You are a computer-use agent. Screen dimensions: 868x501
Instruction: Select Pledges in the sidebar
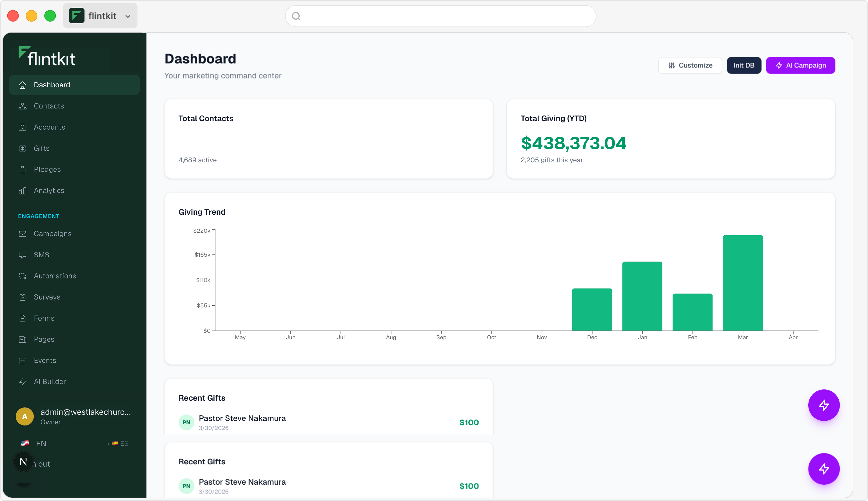[x=74, y=170]
